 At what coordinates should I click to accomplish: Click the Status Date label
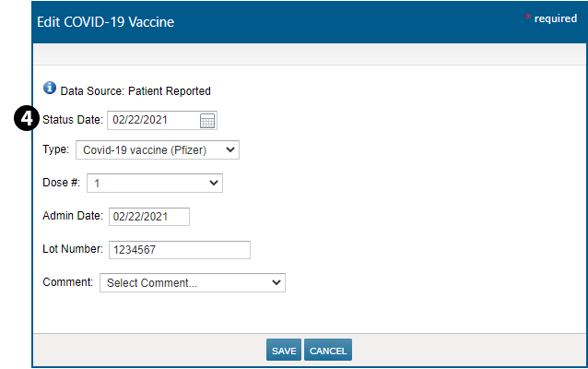click(73, 120)
